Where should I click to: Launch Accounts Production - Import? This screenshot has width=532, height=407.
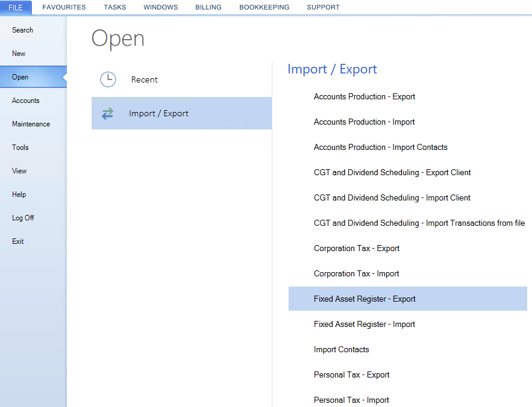(407, 122)
